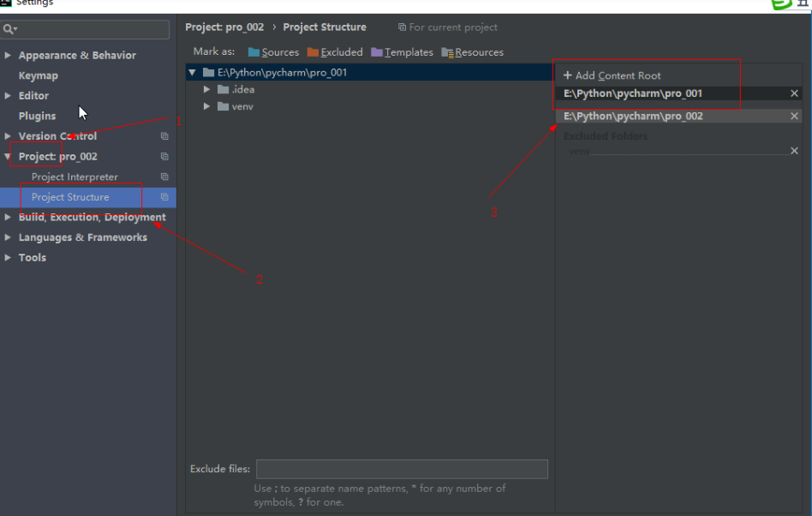Select the .idea folder row

[369, 90]
